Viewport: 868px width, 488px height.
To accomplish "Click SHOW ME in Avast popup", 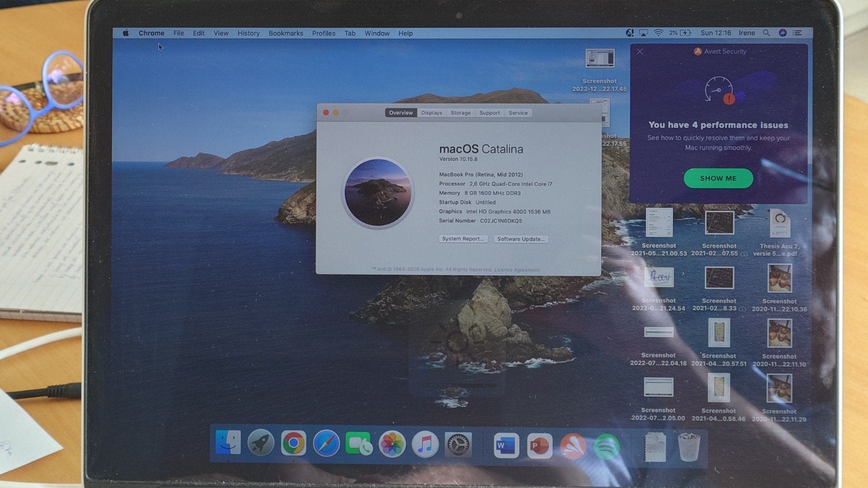I will [718, 178].
